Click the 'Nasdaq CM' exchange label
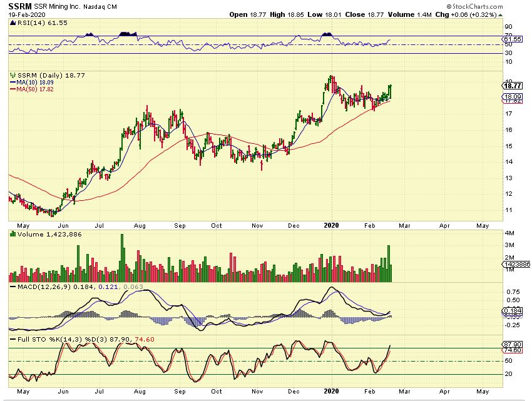This screenshot has width=532, height=401. click(99, 7)
